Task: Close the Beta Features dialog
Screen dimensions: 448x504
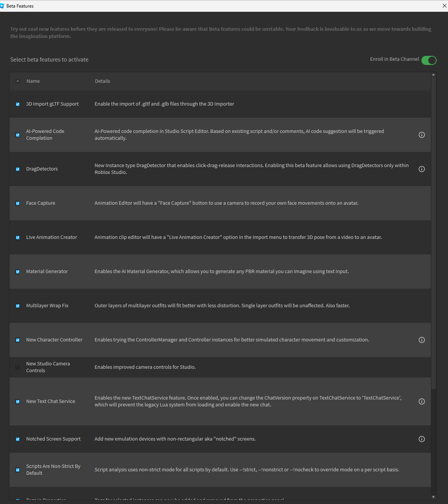Action: (x=444, y=6)
